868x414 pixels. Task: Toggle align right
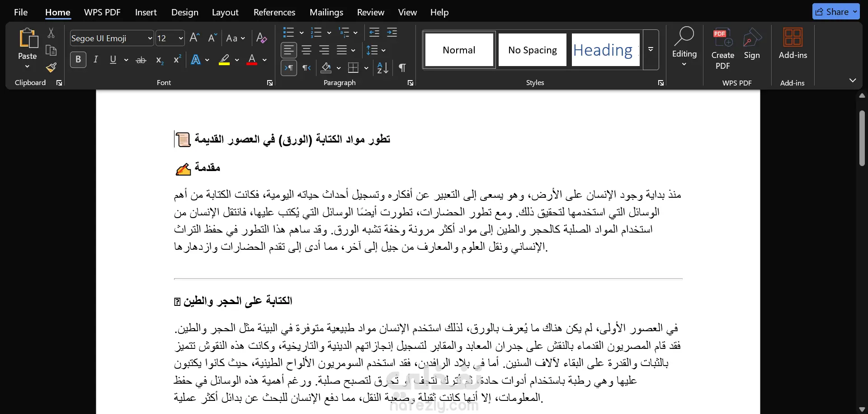(x=324, y=50)
